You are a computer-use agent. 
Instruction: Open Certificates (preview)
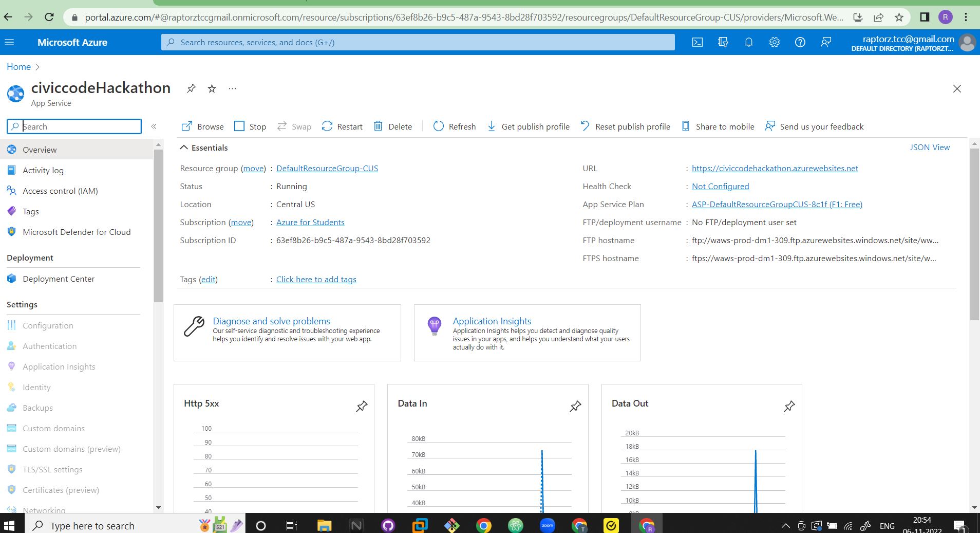[77, 490]
